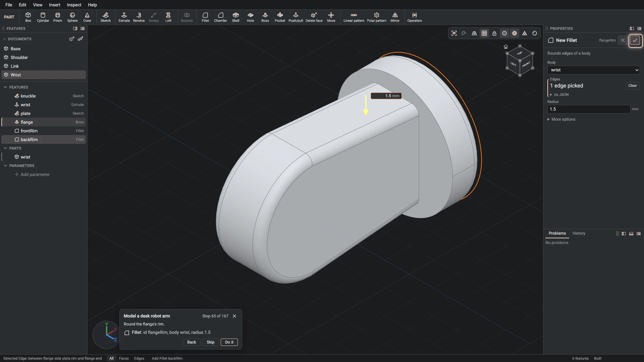Screen dimensions: 644x362
Task: Toggle the Edges selection filter
Action: (x=139, y=358)
